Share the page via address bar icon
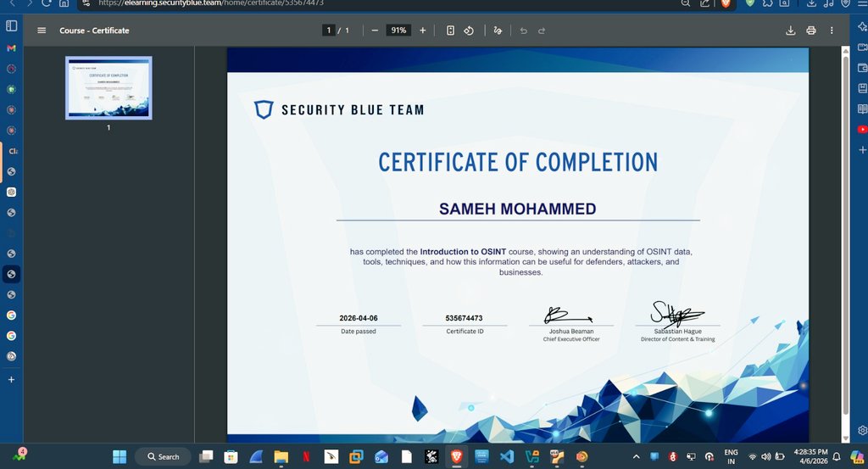868x469 pixels. click(x=704, y=3)
